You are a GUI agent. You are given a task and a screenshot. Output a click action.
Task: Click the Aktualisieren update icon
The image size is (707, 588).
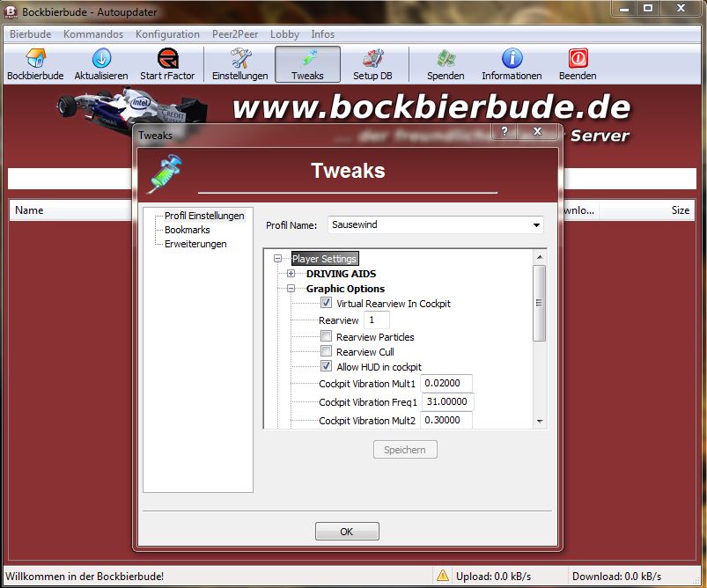click(101, 59)
